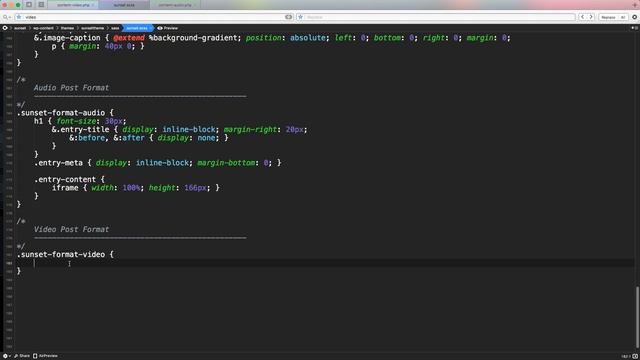Click the '@extend' keyword in the code
Image resolution: width=640 pixels, height=360 pixels.
[x=129, y=38]
